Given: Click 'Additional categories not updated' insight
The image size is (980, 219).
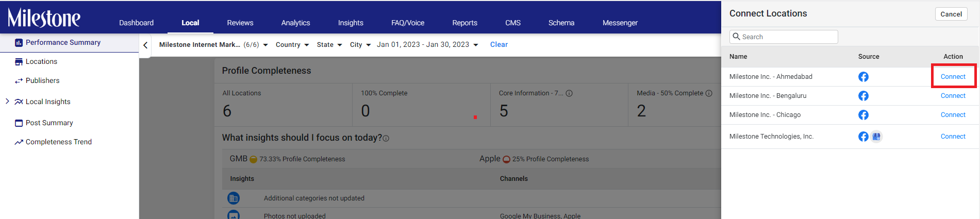Looking at the screenshot, I should (314, 198).
